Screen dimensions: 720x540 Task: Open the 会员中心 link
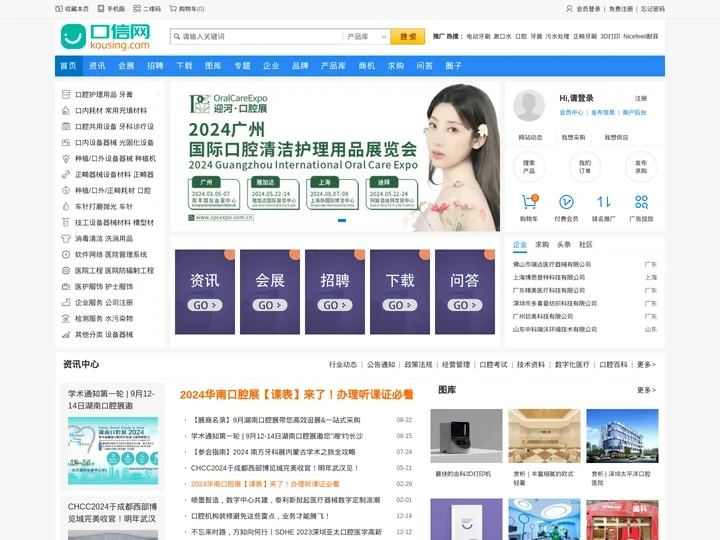click(x=571, y=112)
